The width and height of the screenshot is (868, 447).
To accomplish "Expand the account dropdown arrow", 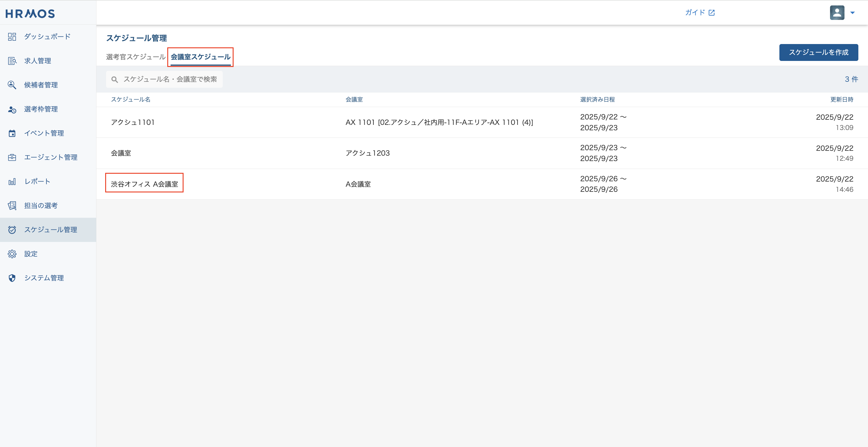I will pyautogui.click(x=853, y=13).
